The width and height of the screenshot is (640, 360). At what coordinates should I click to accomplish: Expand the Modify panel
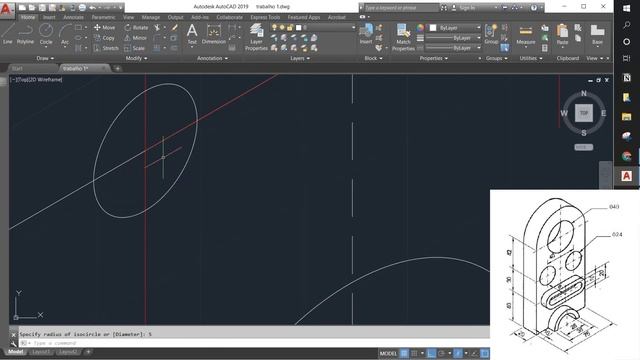[x=136, y=58]
